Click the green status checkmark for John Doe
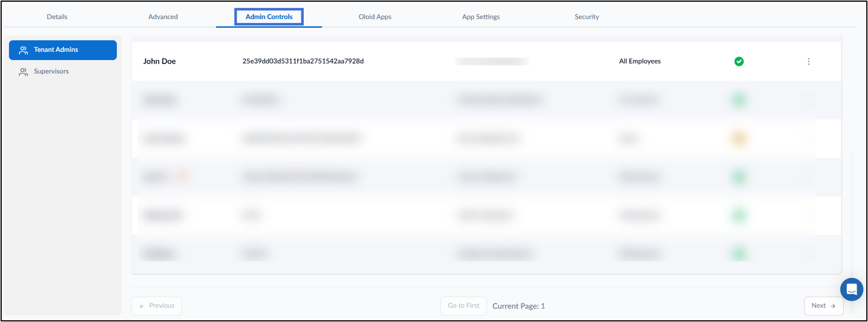 [739, 61]
